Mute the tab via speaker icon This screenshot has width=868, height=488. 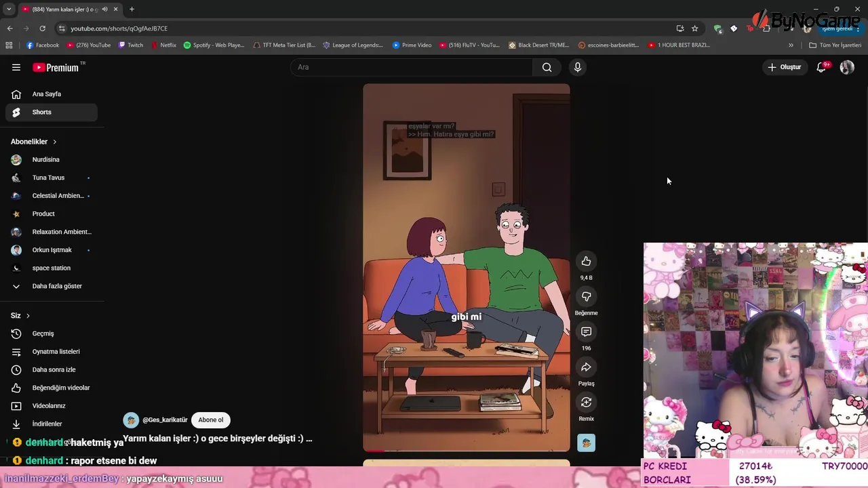pyautogui.click(x=104, y=9)
